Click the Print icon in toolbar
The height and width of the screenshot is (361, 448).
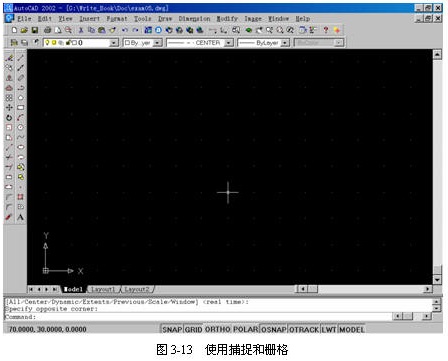click(x=48, y=30)
